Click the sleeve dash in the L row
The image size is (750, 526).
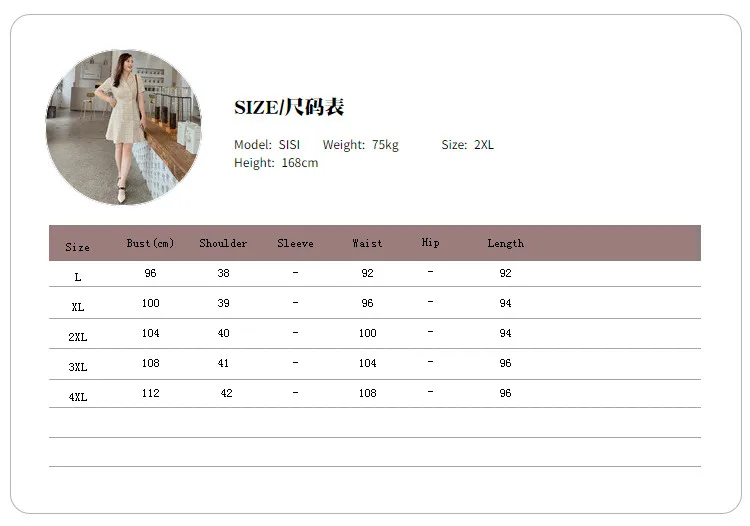(296, 273)
